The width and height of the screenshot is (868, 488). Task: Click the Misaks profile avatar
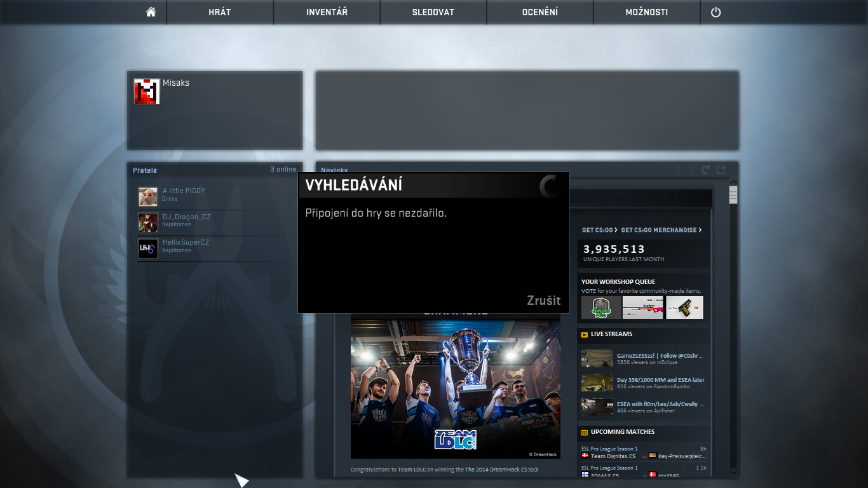coord(146,91)
